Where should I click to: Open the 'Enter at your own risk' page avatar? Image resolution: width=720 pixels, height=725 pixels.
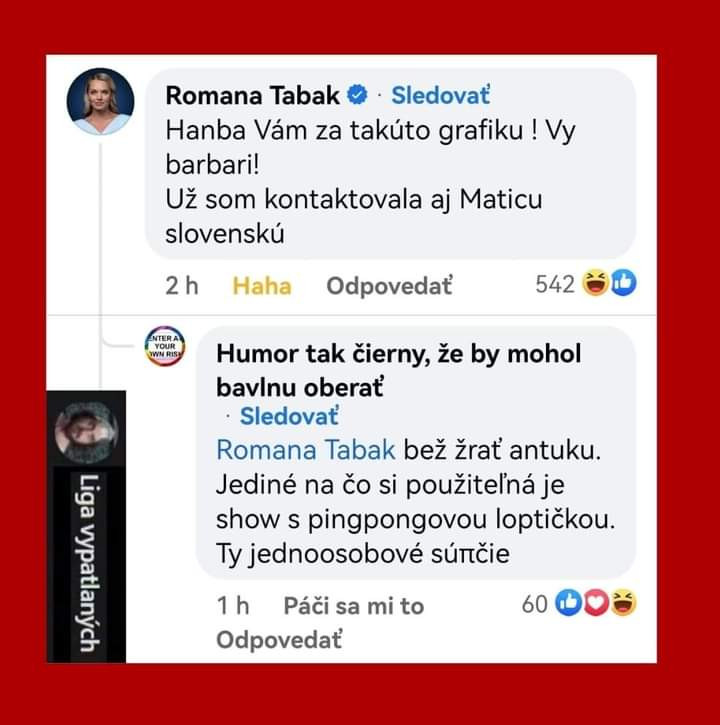165,346
